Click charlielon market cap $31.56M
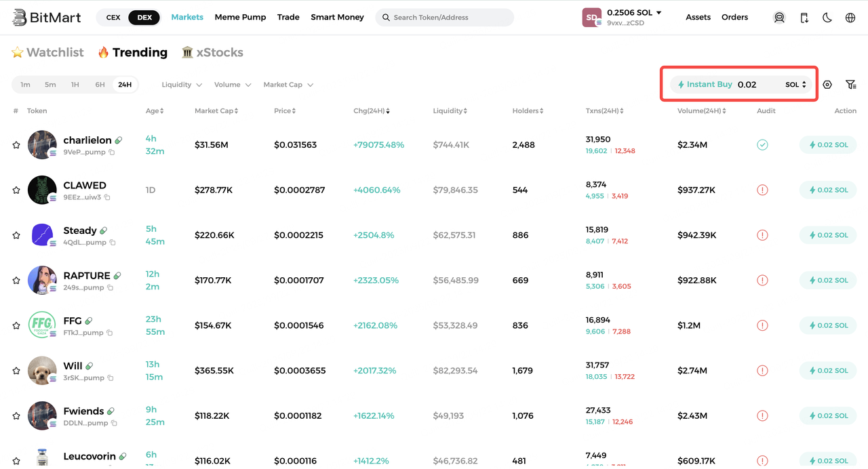The height and width of the screenshot is (469, 868). point(212,145)
